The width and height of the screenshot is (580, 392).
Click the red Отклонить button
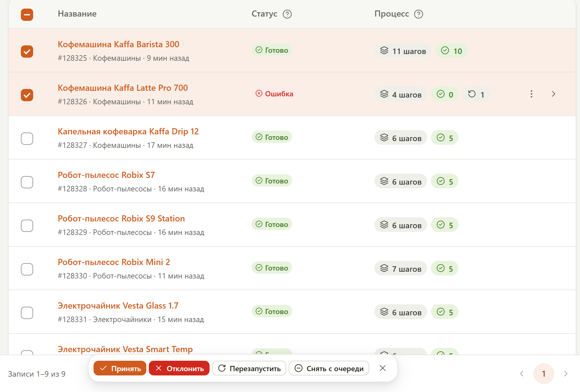click(179, 368)
